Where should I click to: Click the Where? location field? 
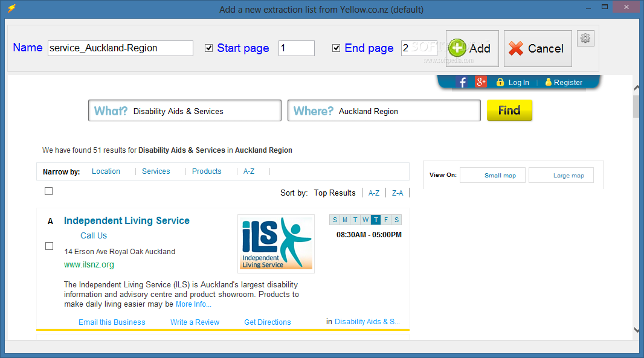pos(384,110)
